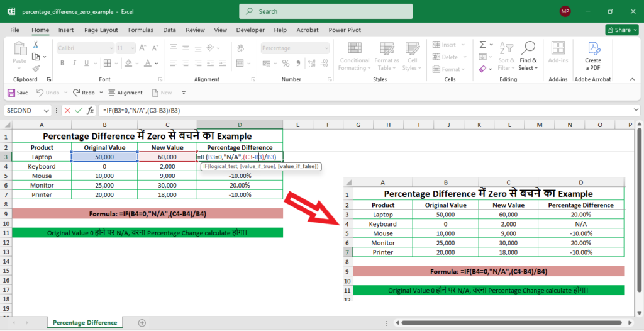Viewport: 644px width, 331px height.
Task: Click the Fill down icon
Action: [x=482, y=57]
